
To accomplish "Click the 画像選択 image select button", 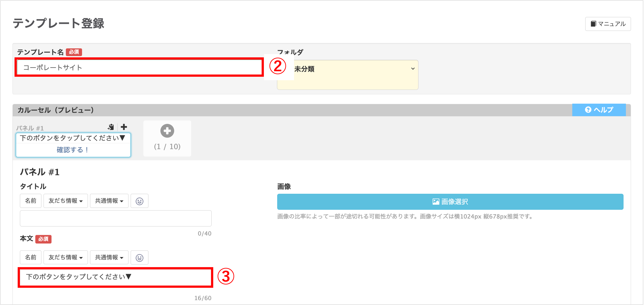I will (450, 202).
